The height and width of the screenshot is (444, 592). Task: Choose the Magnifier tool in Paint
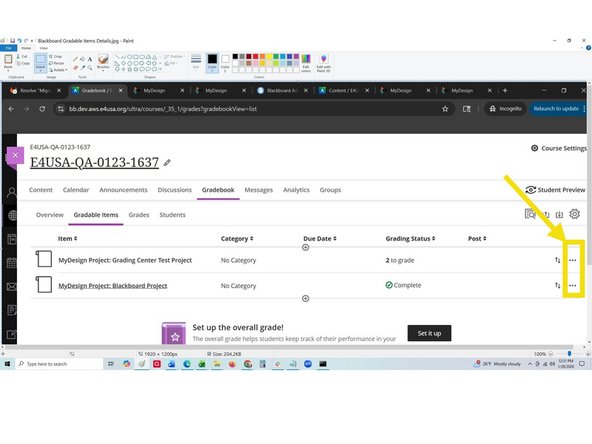pyautogui.click(x=90, y=68)
